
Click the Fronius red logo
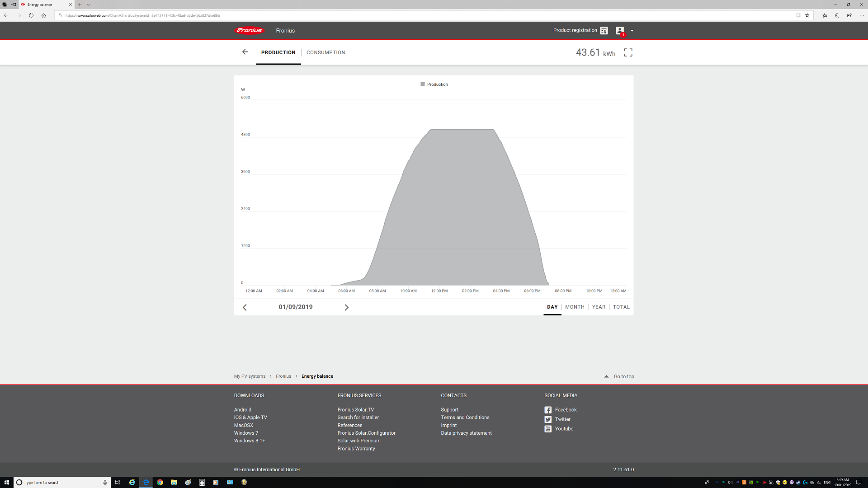coord(249,30)
